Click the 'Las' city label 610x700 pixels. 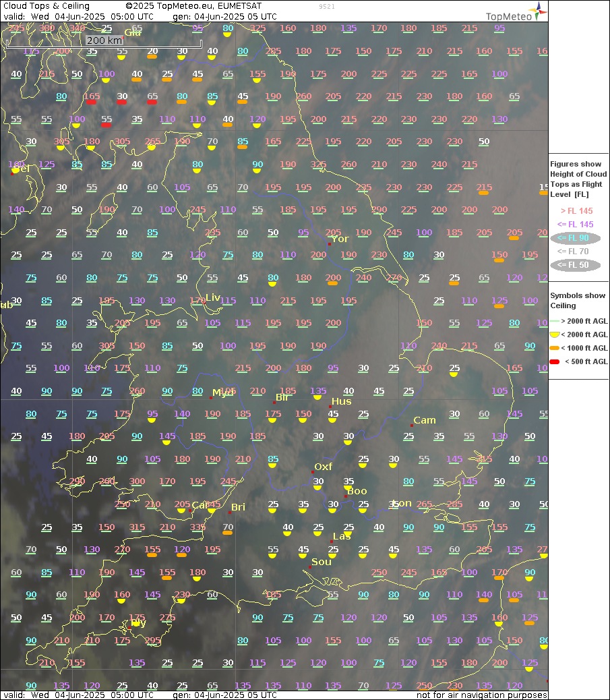coord(342,536)
